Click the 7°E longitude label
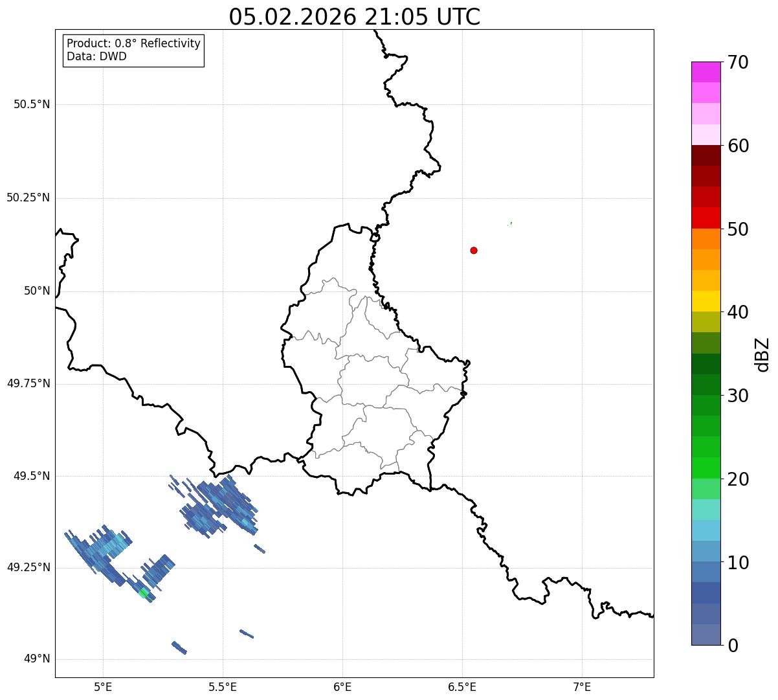778x700 pixels. point(582,686)
